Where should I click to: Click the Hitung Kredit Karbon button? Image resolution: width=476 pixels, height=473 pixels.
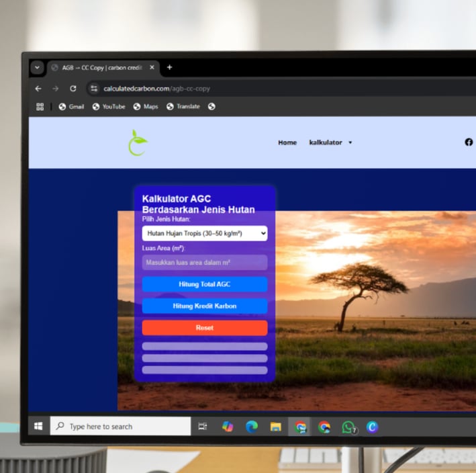click(205, 306)
